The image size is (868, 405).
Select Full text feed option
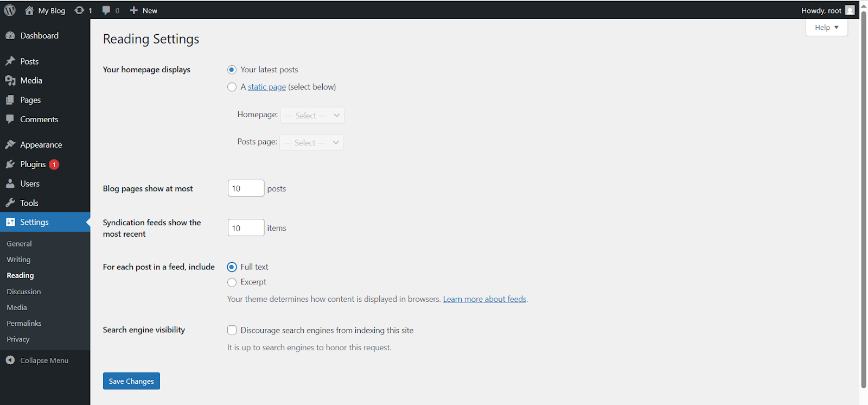click(x=232, y=267)
